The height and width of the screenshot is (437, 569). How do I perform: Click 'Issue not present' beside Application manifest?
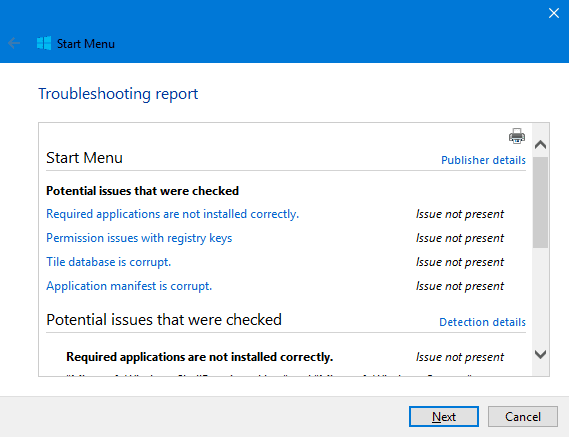[x=460, y=286]
